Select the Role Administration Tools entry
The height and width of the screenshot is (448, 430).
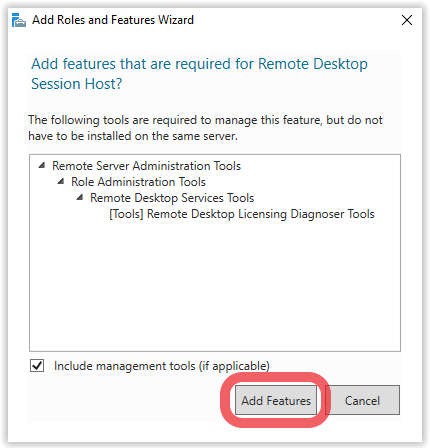(x=138, y=182)
